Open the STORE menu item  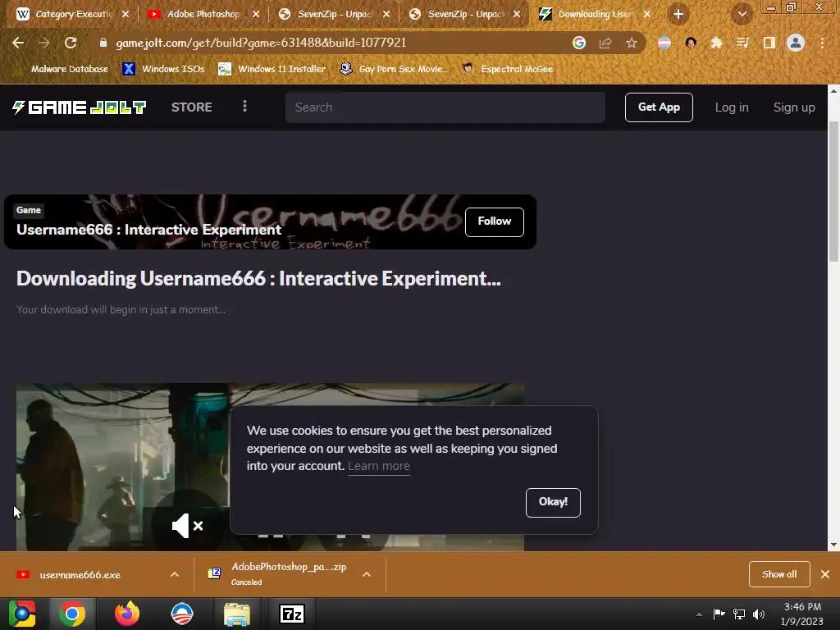click(192, 107)
